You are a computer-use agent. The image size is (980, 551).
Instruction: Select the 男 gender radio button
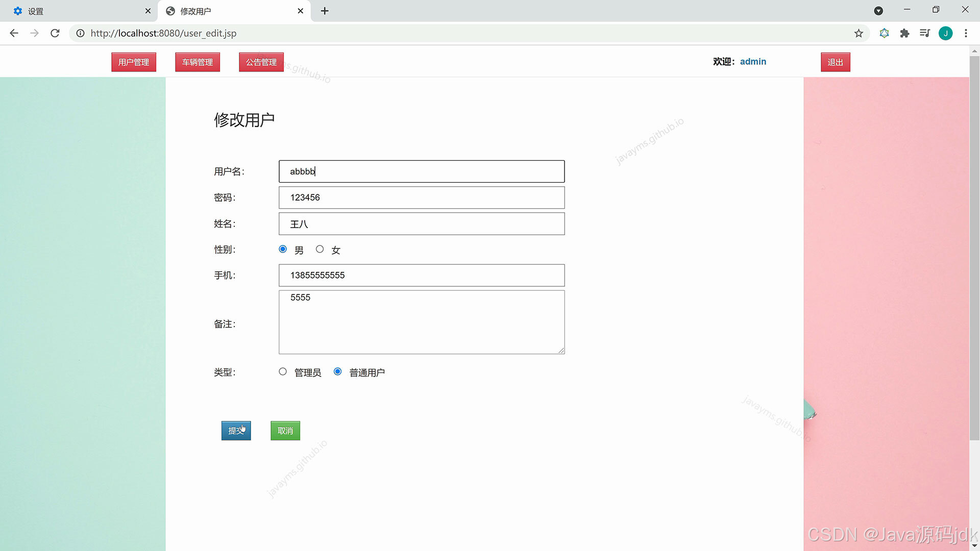[283, 249]
